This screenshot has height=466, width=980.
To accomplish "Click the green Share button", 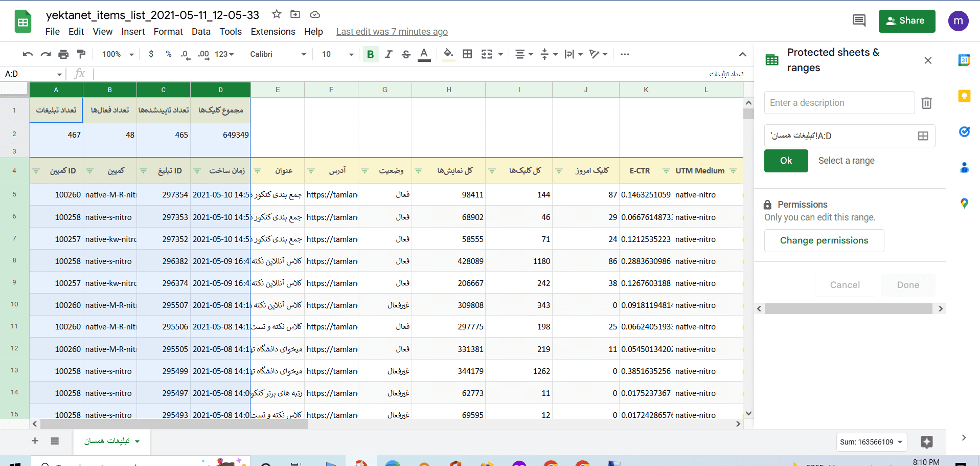I will 907,21.
